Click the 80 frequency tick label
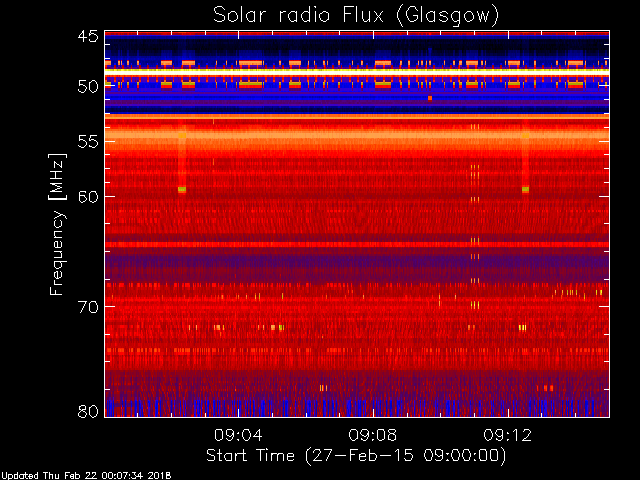Image resolution: width=640 pixels, height=480 pixels. (88, 411)
